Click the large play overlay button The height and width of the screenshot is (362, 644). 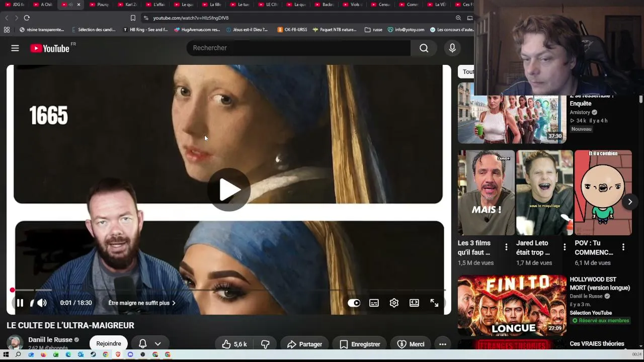point(229,190)
